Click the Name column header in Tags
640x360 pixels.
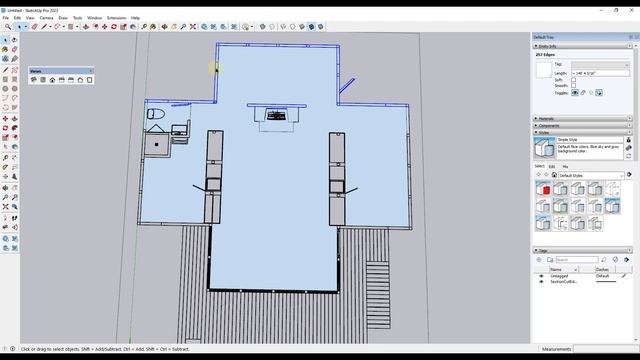[x=563, y=269]
